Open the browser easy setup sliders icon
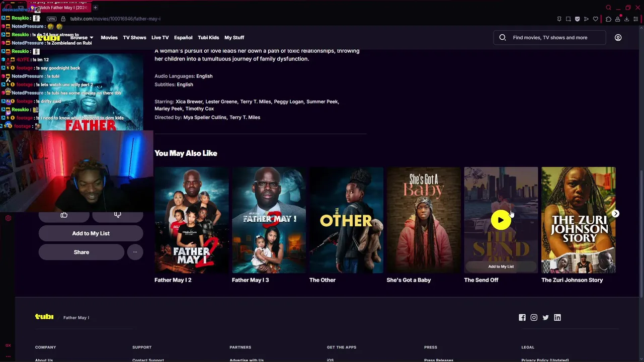 (636, 19)
